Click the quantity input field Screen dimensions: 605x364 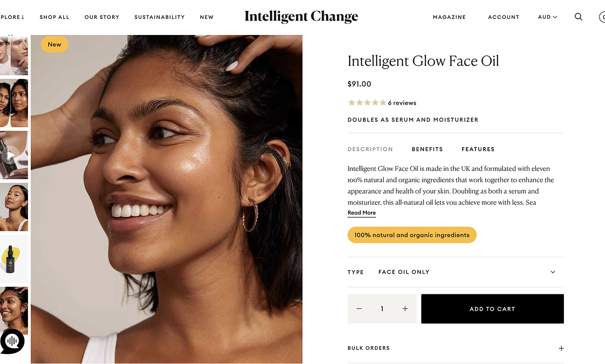tap(382, 308)
